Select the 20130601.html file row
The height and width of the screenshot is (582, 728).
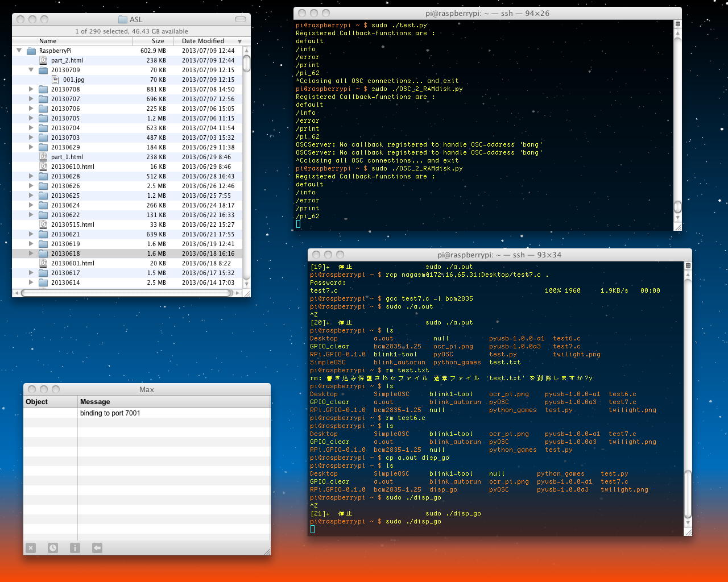pyautogui.click(x=72, y=263)
